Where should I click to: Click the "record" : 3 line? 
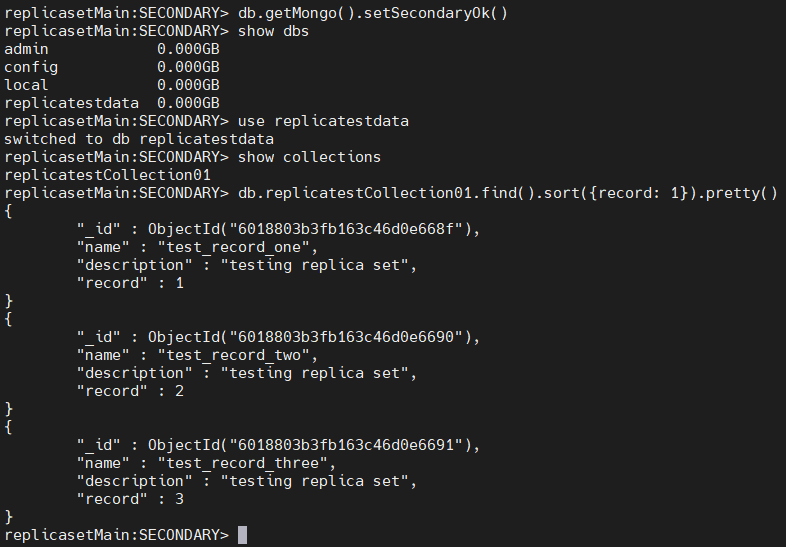click(130, 499)
